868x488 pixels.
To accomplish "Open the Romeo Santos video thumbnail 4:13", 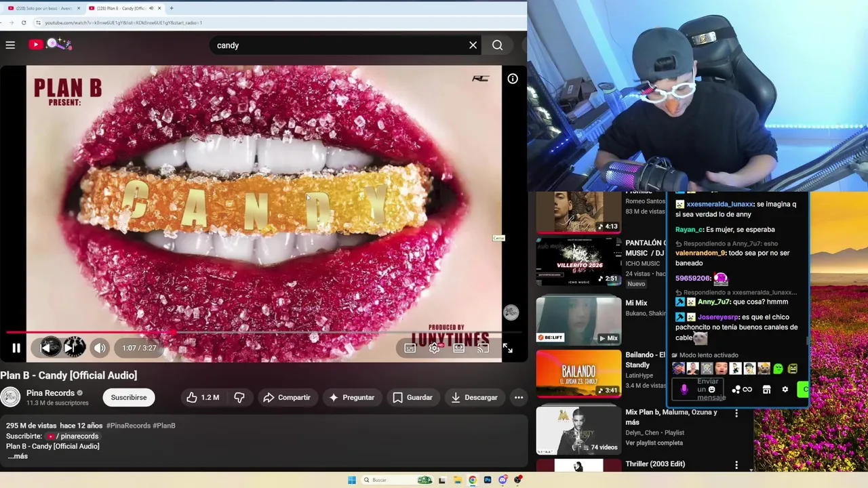I will click(x=578, y=212).
